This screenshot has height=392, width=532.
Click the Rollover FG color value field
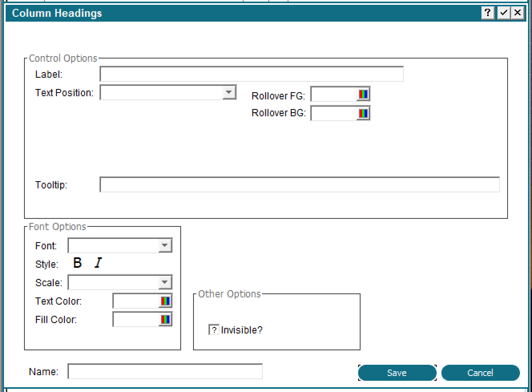(x=334, y=95)
